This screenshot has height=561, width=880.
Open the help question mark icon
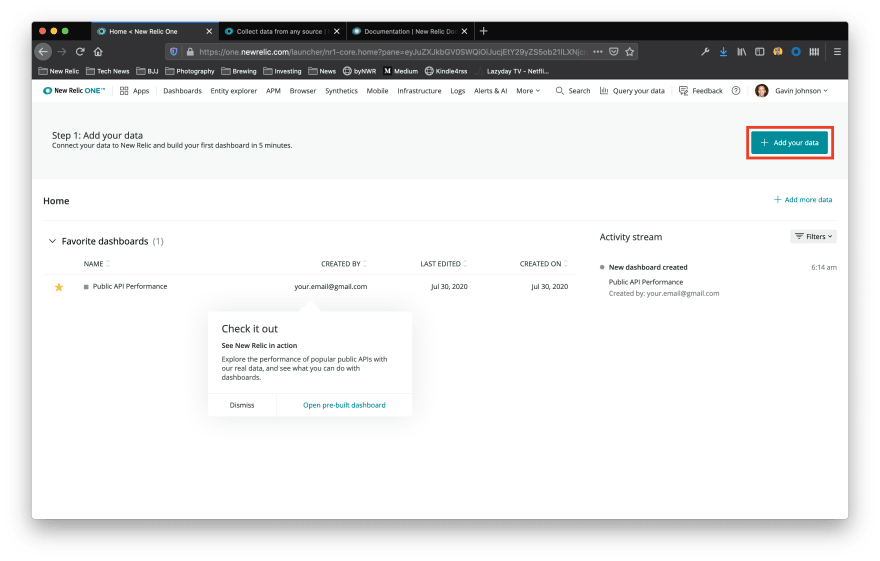736,90
